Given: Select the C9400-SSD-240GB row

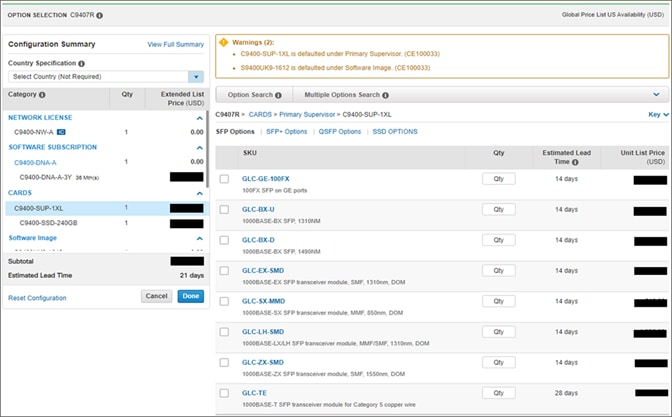Looking at the screenshot, I should (106, 223).
